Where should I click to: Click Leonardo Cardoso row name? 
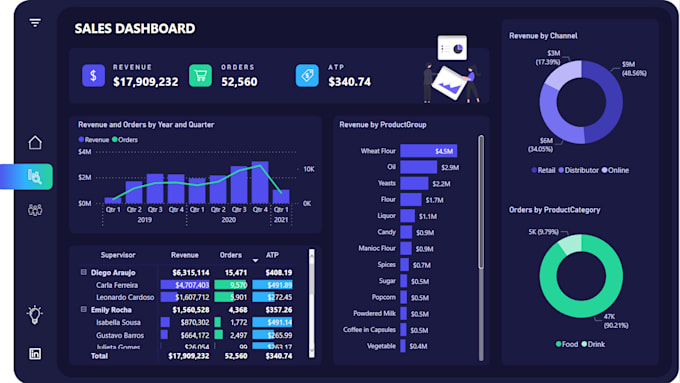pos(125,297)
